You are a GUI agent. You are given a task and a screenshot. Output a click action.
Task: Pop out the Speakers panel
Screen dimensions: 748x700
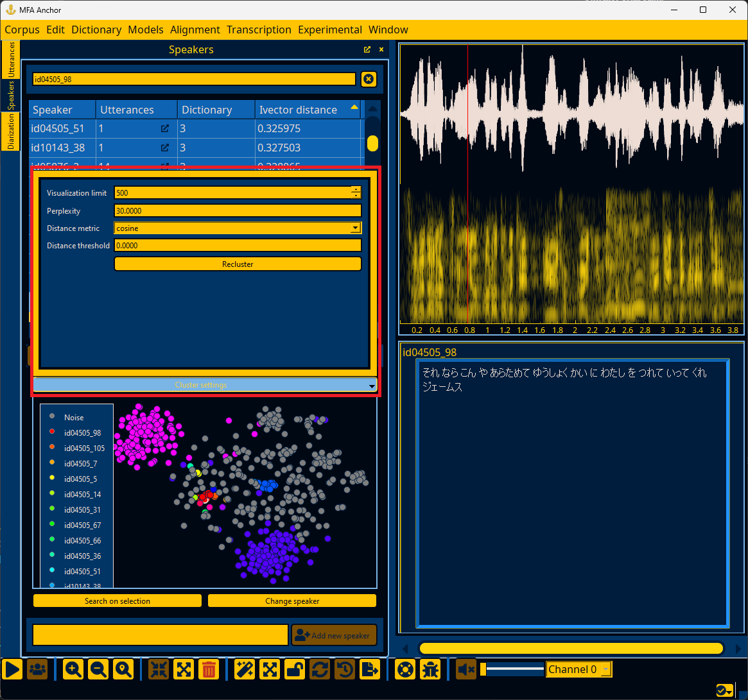(x=367, y=49)
